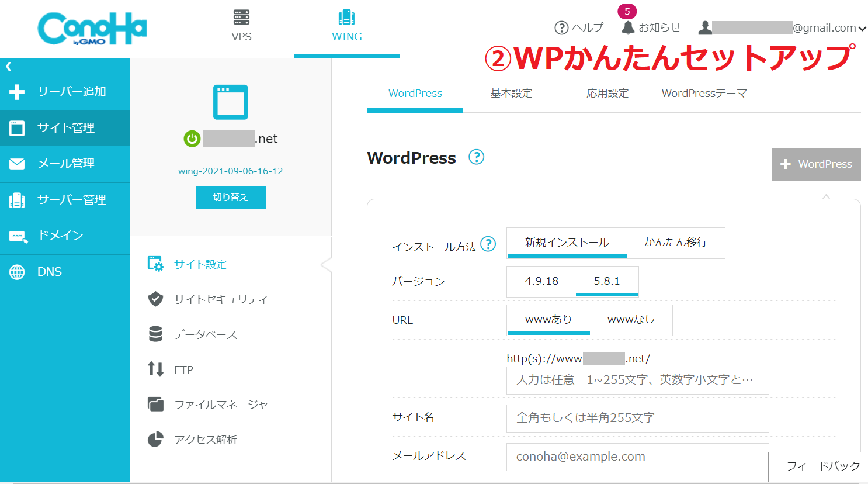Go to ドメイン in the sidebar

coord(65,236)
